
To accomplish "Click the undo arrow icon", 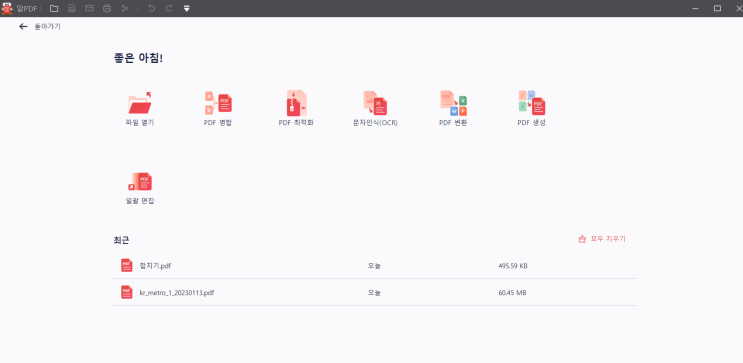I will 152,9.
